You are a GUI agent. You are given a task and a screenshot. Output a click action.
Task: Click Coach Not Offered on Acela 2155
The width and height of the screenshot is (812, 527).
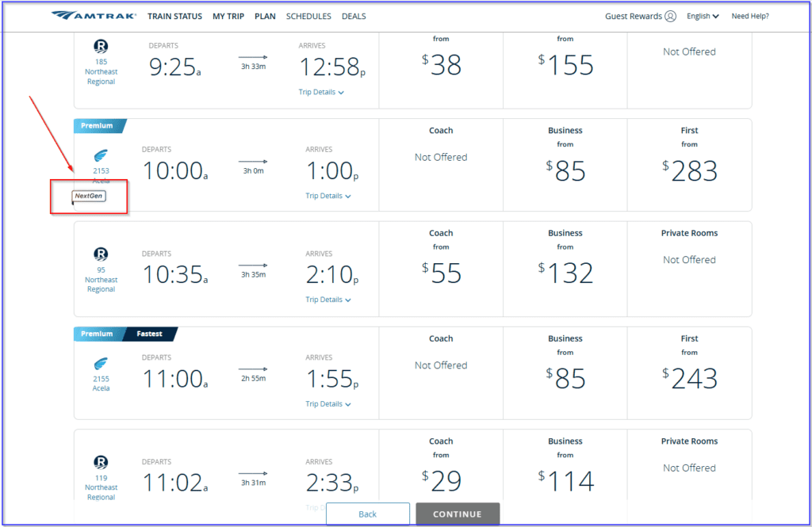(x=441, y=365)
